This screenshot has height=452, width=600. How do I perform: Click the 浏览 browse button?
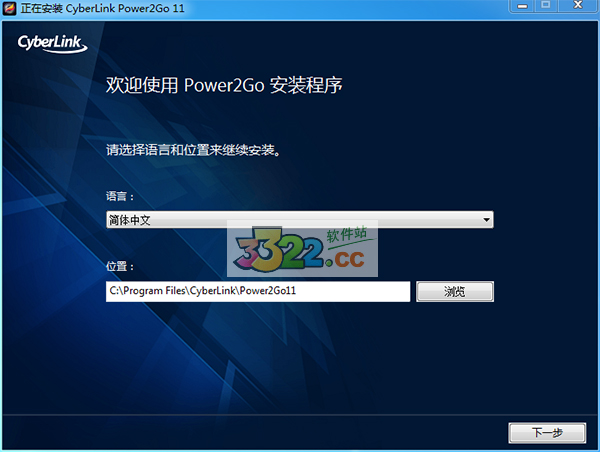[455, 292]
